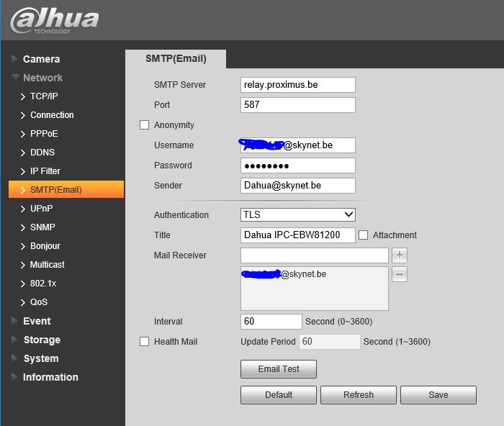Collapse the Network section in sidebar
The image size is (504, 426).
(42, 78)
